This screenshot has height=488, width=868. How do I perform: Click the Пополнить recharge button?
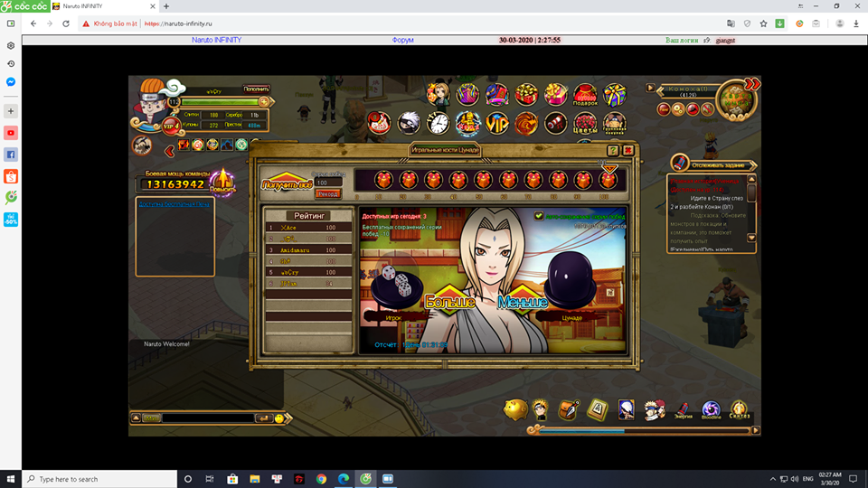tap(256, 89)
